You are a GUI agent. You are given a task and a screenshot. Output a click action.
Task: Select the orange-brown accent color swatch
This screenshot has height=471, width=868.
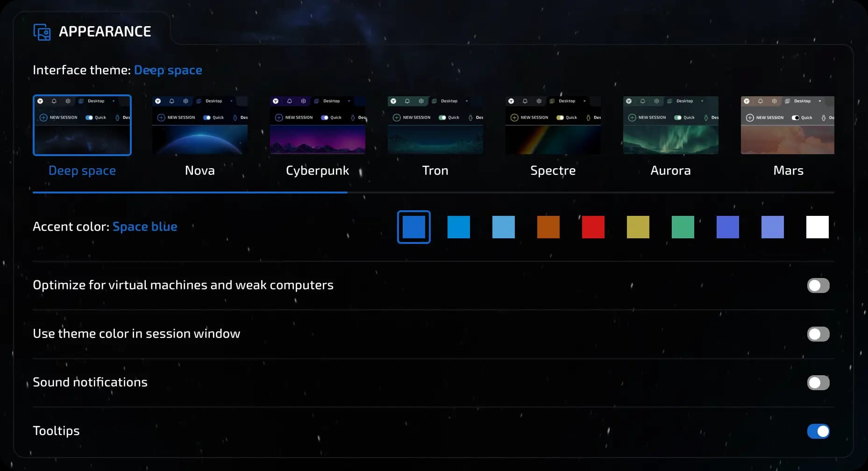pos(548,227)
